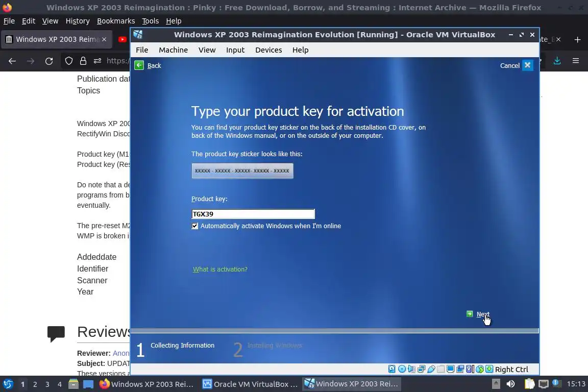Click the show desktop taskbar icon

click(x=88, y=384)
